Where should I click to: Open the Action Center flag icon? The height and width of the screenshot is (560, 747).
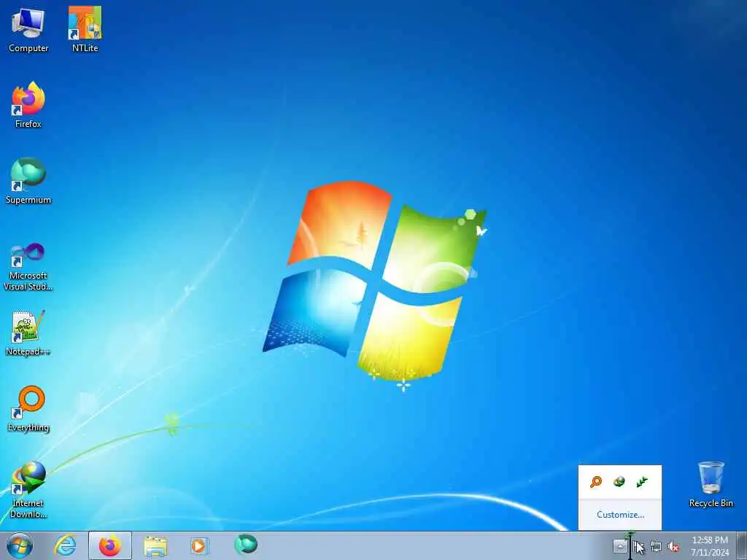(x=638, y=547)
